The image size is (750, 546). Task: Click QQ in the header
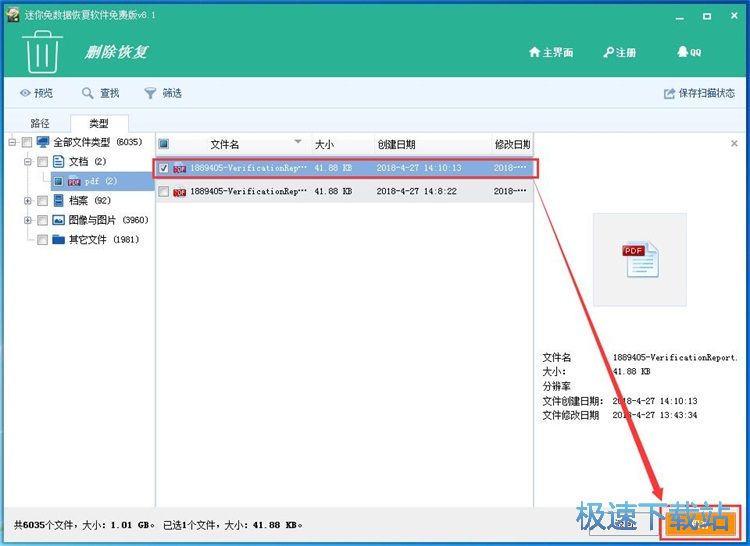pos(689,52)
